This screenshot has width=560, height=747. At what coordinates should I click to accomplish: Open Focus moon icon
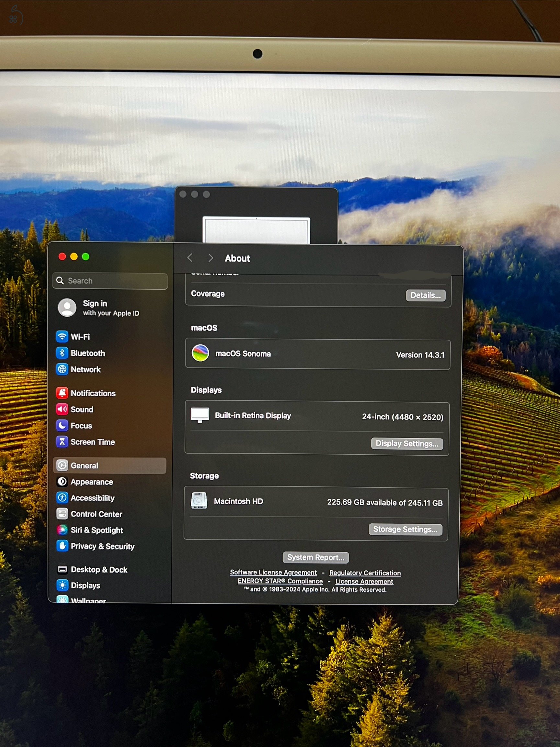[x=62, y=426]
